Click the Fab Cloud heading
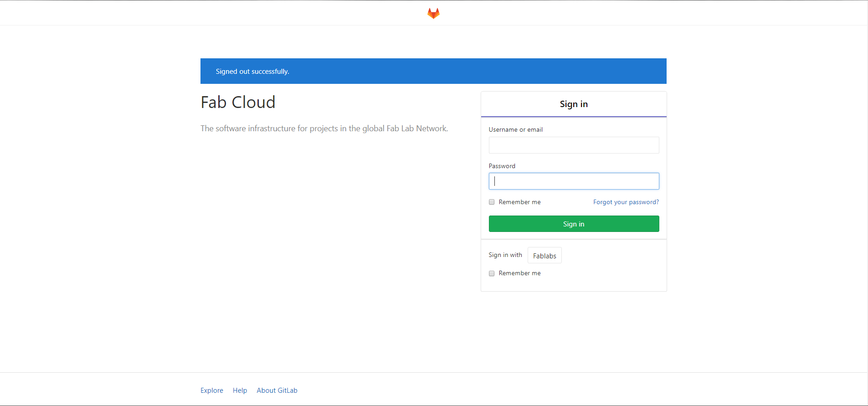868x406 pixels. click(x=238, y=102)
